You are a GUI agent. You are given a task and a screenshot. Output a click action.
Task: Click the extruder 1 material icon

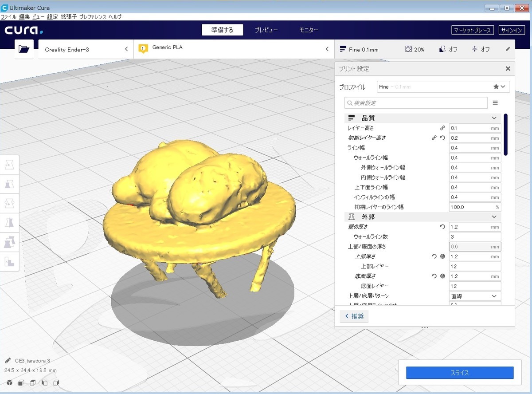click(x=143, y=49)
